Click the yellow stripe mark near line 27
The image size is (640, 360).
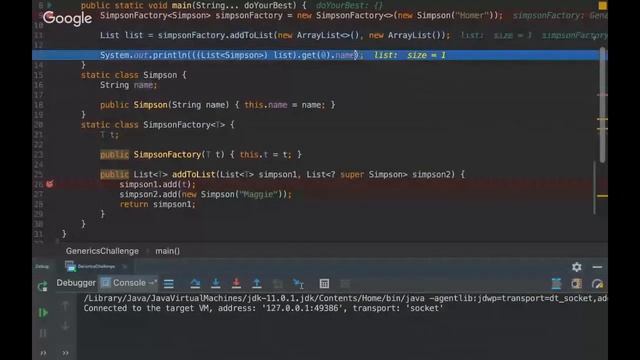(602, 196)
